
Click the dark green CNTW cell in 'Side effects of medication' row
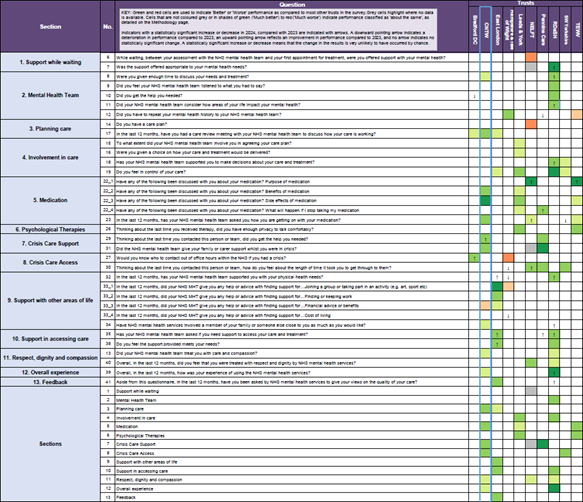486,201
